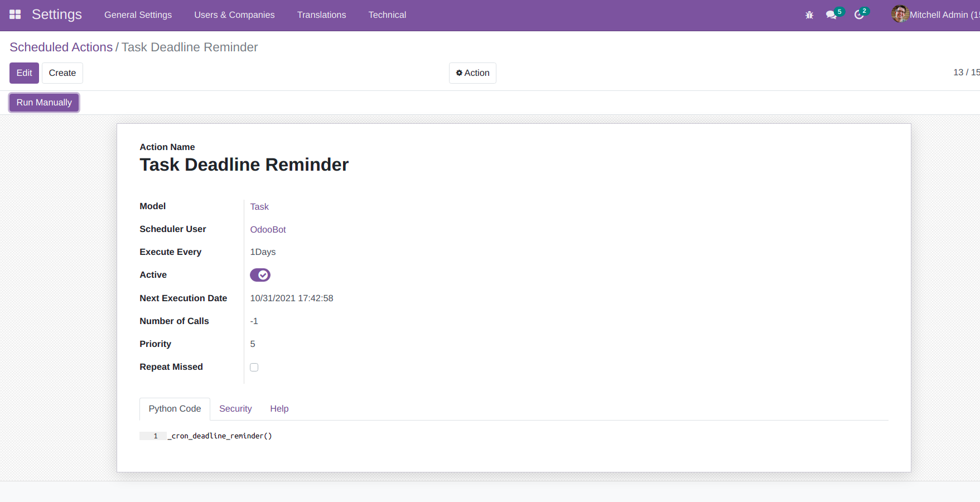Viewport: 980px width, 502px height.
Task: Click the Edit button
Action: coord(24,73)
